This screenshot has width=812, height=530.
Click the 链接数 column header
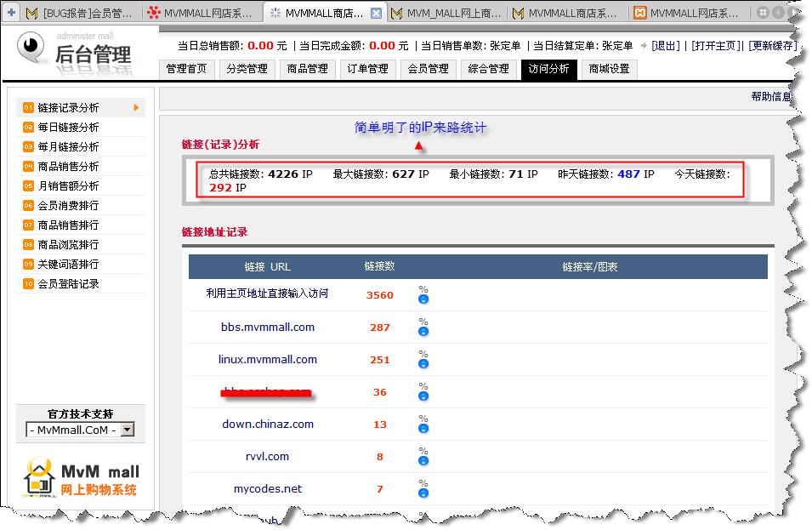(x=379, y=266)
